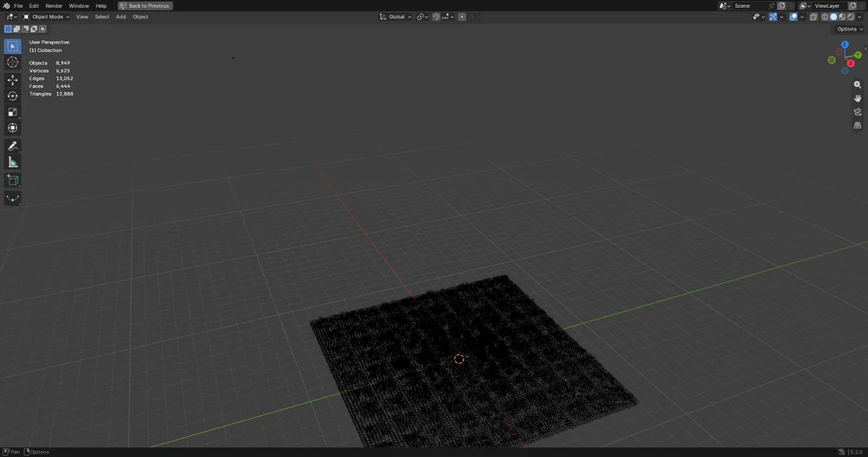Open the Help menu
Image resolution: width=868 pixels, height=457 pixels.
pyautogui.click(x=101, y=5)
